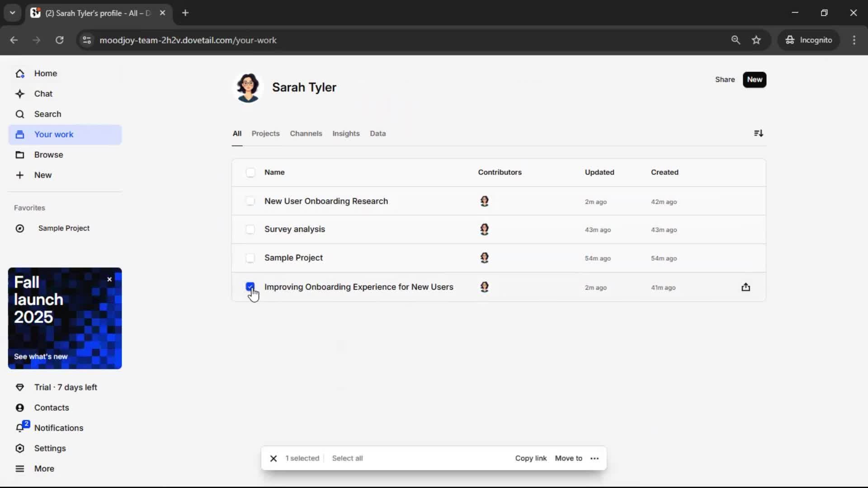Screen dimensions: 868x488
Task: Open the three-dot more actions menu
Action: point(594,459)
